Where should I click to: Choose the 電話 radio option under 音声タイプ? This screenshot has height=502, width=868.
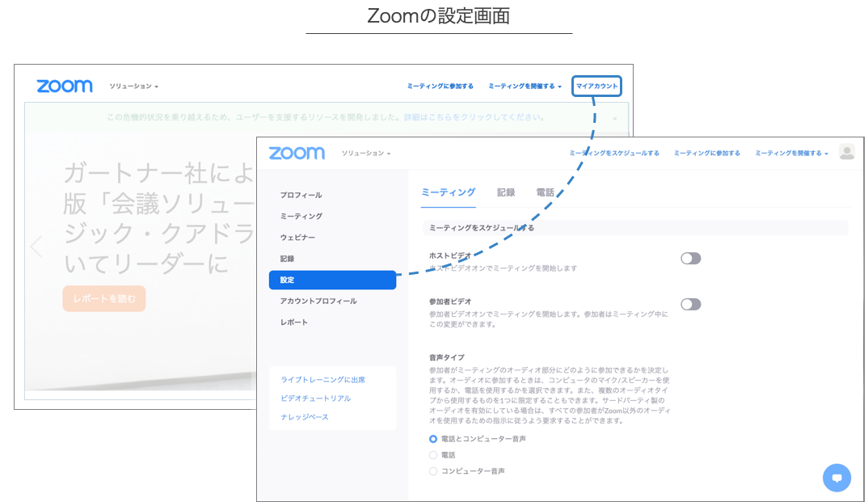pyautogui.click(x=433, y=455)
